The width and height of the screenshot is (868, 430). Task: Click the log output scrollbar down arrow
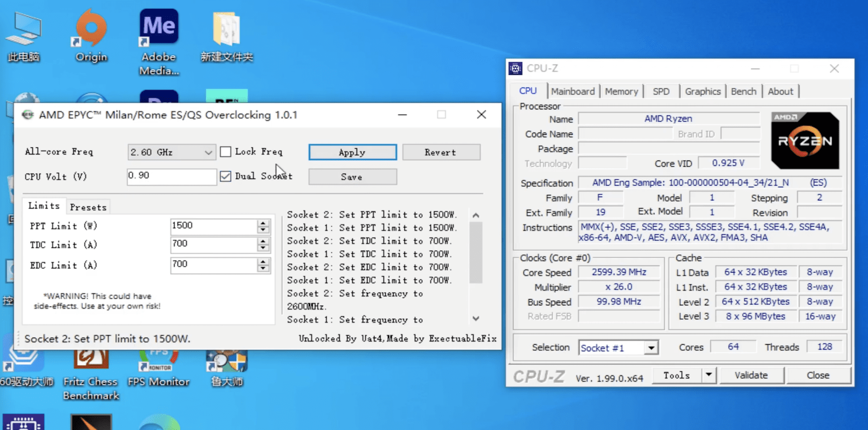tap(476, 318)
